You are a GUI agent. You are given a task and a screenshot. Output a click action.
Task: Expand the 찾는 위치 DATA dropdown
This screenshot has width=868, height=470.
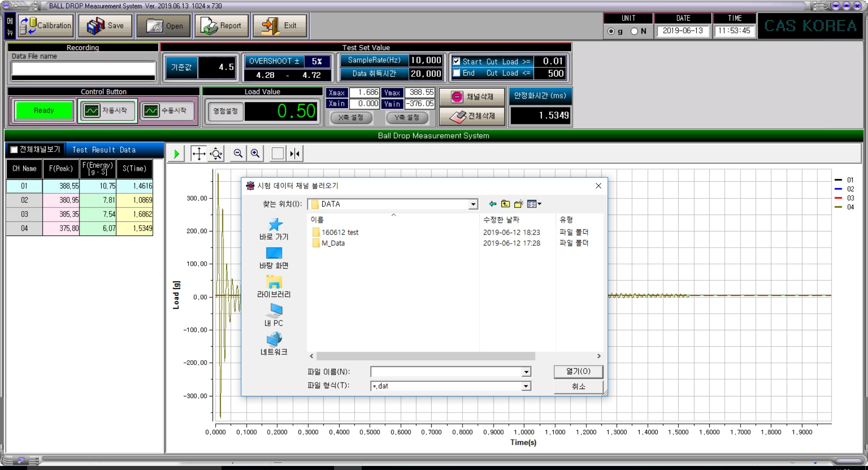click(x=473, y=204)
